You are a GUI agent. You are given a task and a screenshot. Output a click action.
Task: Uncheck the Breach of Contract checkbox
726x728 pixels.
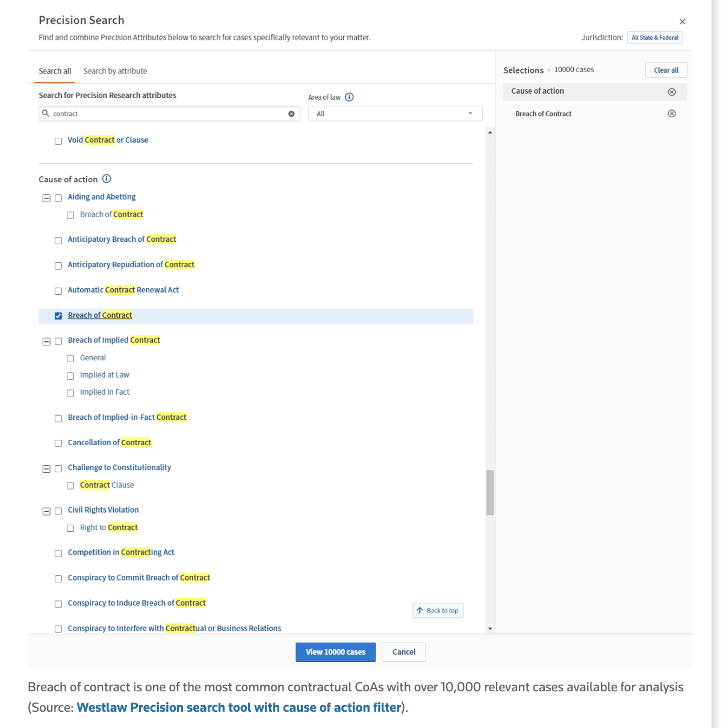click(x=58, y=316)
